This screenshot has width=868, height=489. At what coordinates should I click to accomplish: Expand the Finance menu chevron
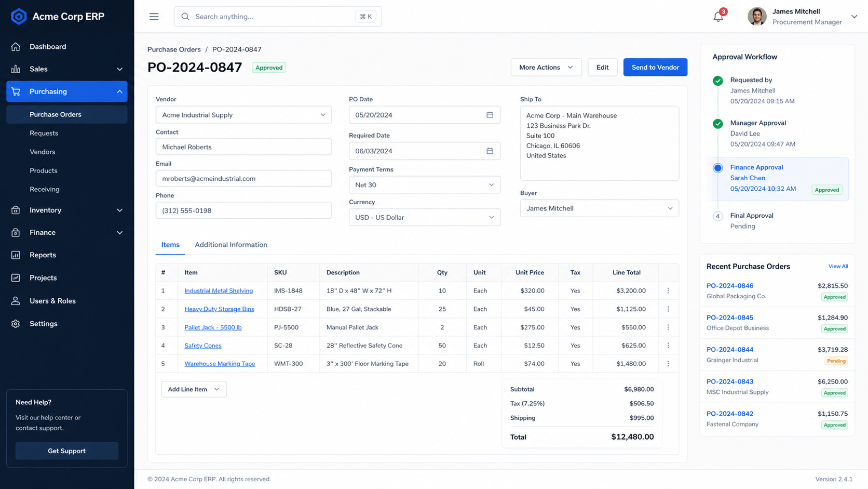pyautogui.click(x=120, y=232)
